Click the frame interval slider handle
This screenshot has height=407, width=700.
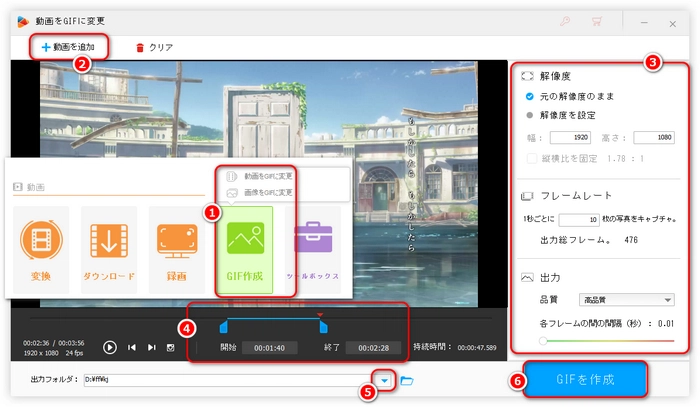(x=542, y=341)
